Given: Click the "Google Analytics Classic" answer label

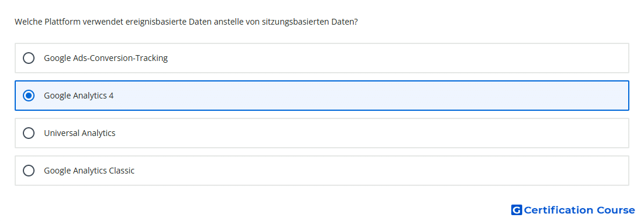Looking at the screenshot, I should [89, 171].
